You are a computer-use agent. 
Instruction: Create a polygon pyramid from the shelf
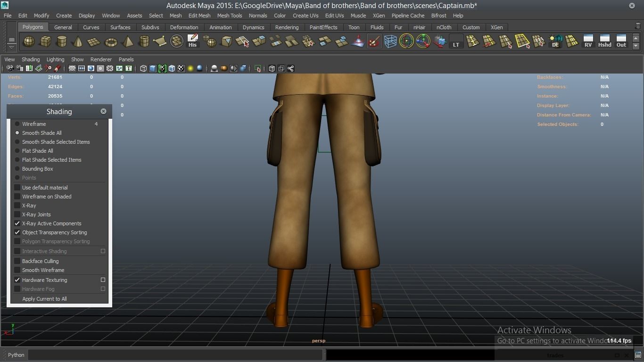point(127,41)
